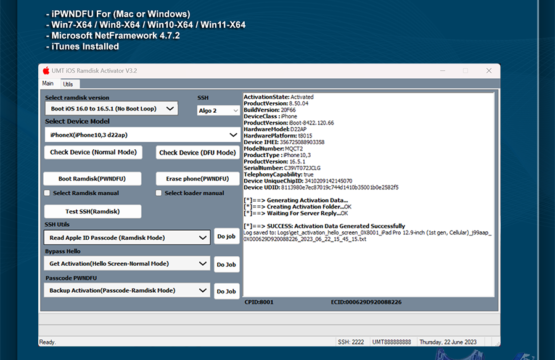Click 'ProductType : iPhone10,3' log line
555x360 pixels.
coord(277,155)
